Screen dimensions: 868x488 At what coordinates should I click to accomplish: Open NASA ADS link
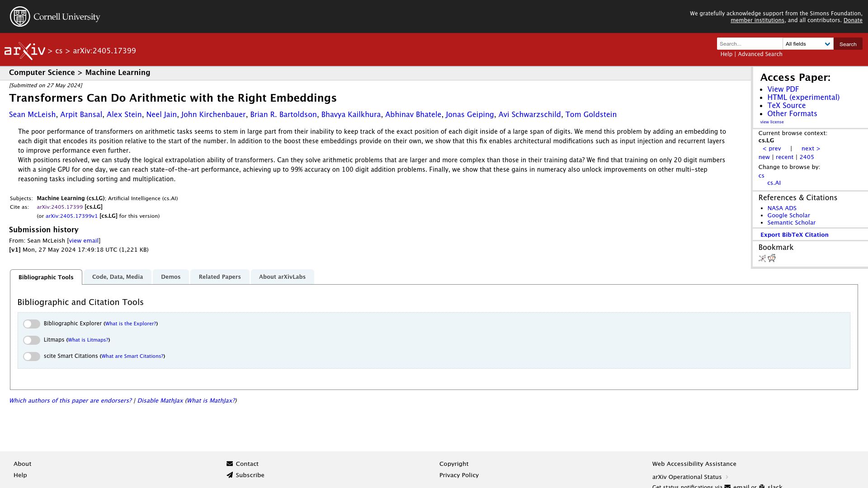(x=782, y=208)
